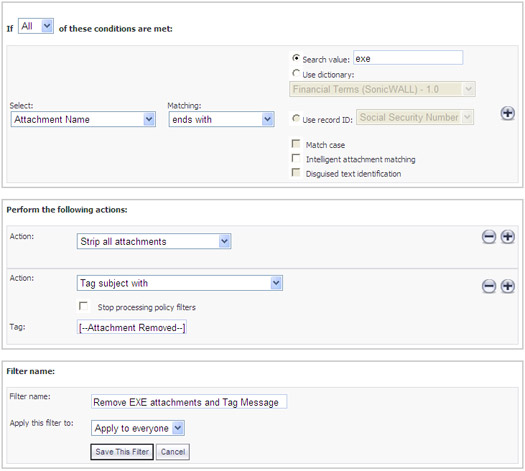Add action after Strip all attachments
Viewport: 525px width, 471px height.
coord(508,237)
